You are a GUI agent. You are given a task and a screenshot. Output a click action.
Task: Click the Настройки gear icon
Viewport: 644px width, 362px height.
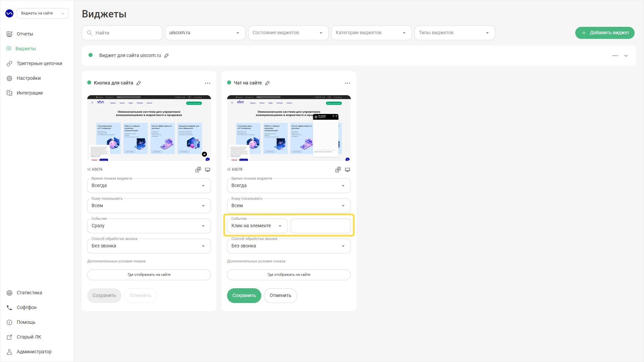(x=9, y=78)
